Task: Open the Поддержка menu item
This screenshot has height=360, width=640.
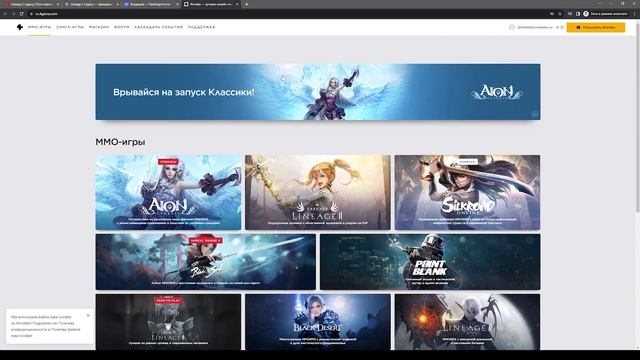Action: tap(201, 27)
